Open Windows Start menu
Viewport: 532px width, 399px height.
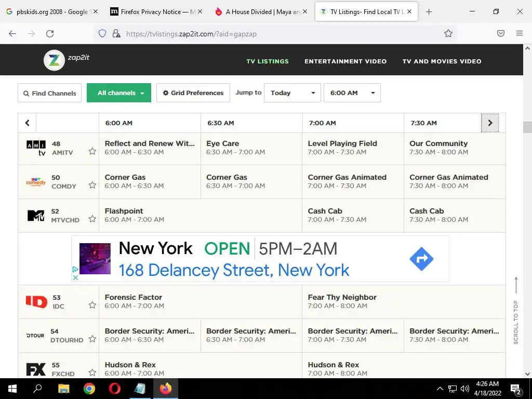tap(12, 389)
